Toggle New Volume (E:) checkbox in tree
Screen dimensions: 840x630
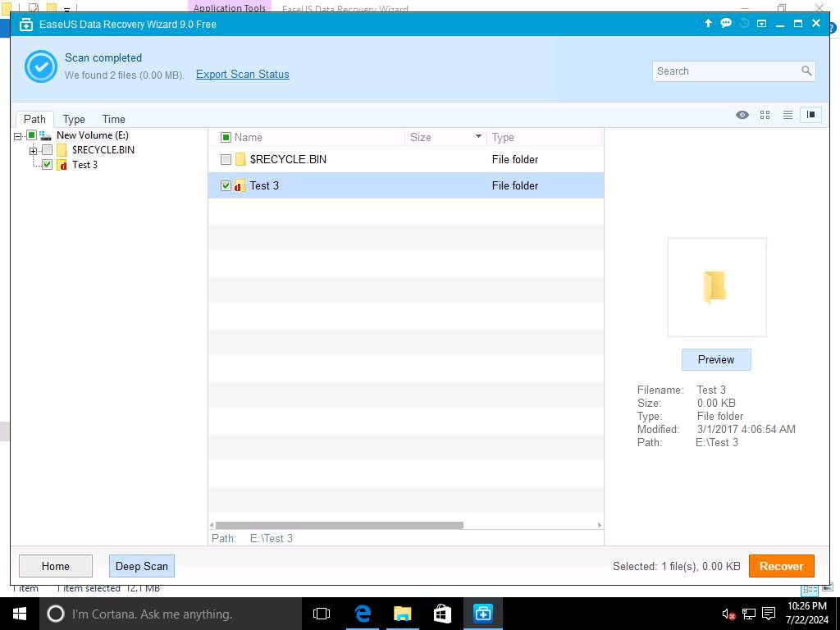point(32,135)
